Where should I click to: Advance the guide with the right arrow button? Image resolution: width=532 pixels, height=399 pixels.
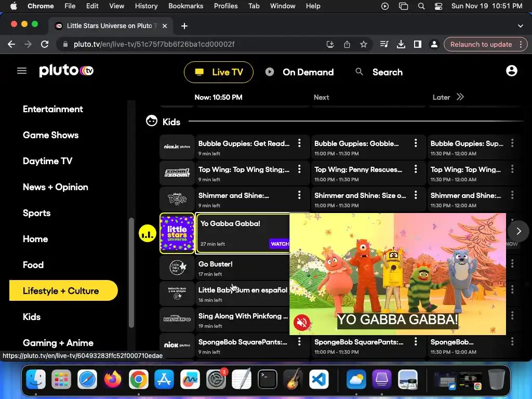coord(518,231)
